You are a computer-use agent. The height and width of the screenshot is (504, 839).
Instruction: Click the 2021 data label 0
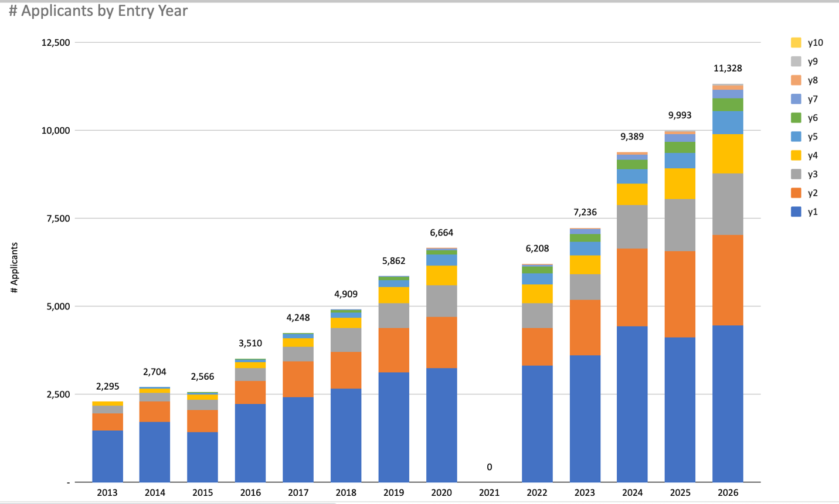coord(489,467)
